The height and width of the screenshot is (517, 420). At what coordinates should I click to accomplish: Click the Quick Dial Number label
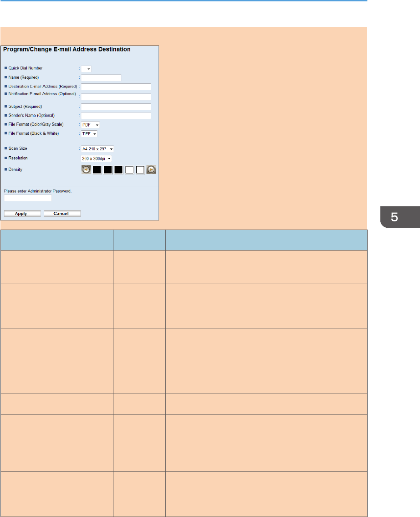click(x=26, y=68)
